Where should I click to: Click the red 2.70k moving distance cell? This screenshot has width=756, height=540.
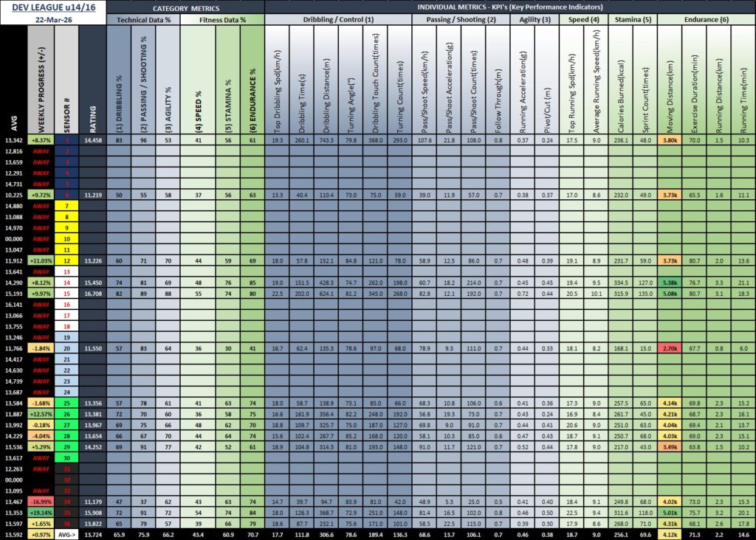(670, 347)
